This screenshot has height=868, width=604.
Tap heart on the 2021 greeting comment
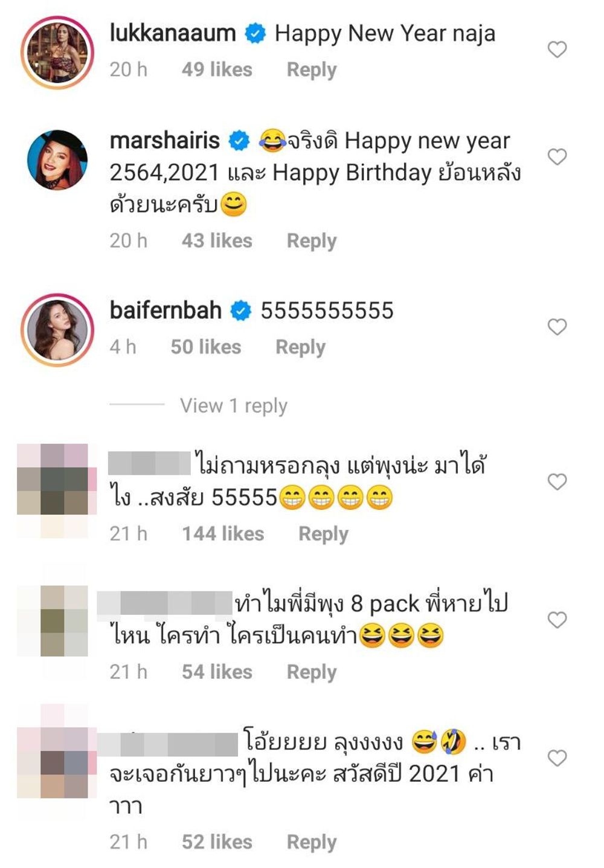click(x=557, y=757)
